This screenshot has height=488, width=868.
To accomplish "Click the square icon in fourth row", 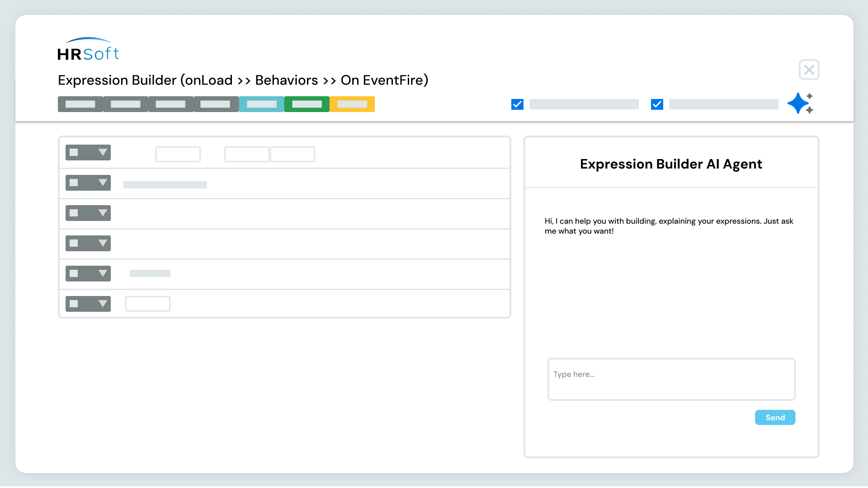I will (74, 244).
